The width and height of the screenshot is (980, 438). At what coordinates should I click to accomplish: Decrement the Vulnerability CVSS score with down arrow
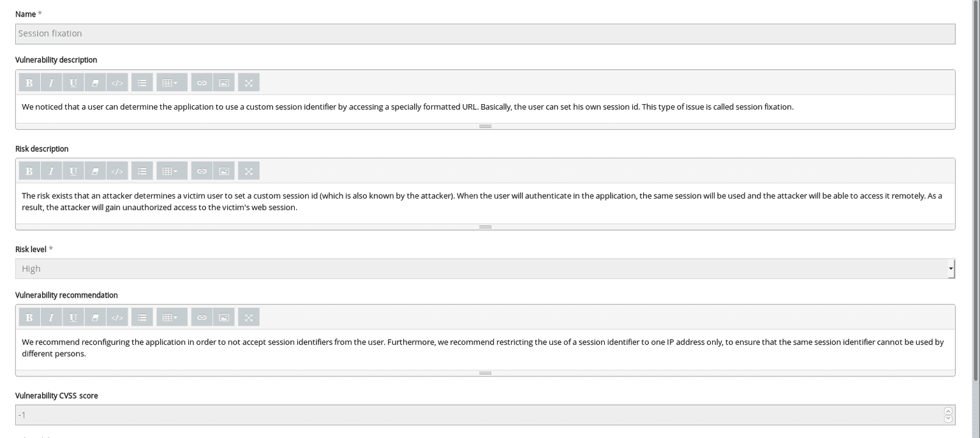[949, 417]
